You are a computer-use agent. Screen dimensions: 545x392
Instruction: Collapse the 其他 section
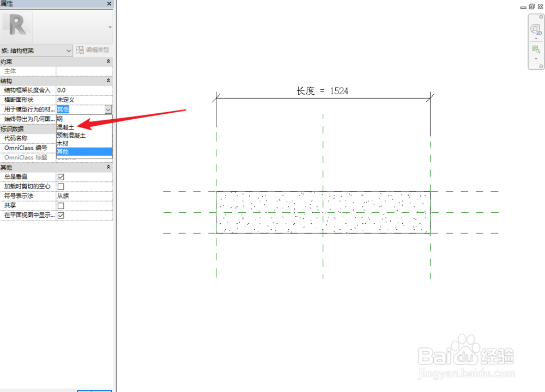(108, 167)
